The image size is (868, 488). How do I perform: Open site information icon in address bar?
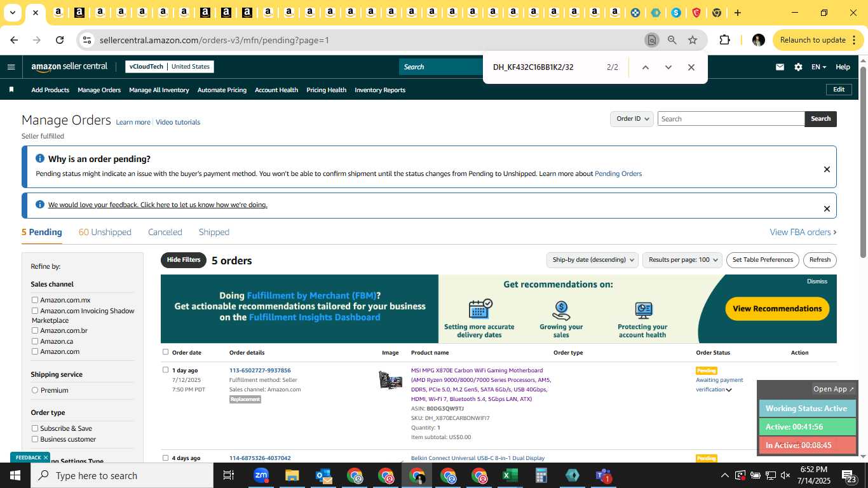tap(87, 40)
